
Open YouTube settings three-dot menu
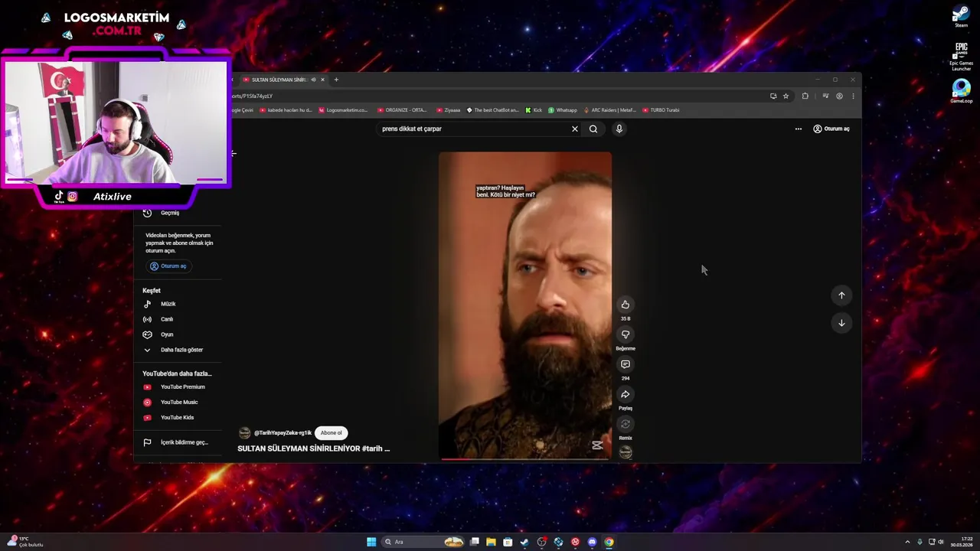click(799, 129)
